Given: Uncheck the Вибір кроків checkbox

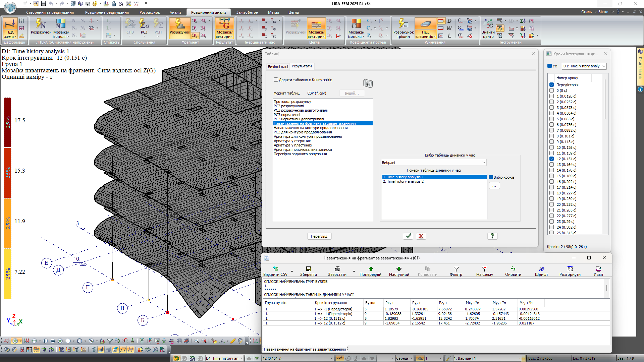Looking at the screenshot, I should [x=491, y=177].
